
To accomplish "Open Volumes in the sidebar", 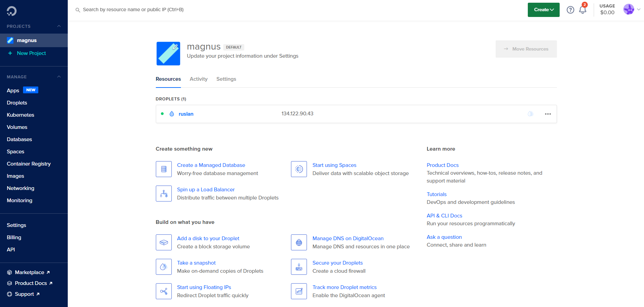I will pyautogui.click(x=17, y=127).
